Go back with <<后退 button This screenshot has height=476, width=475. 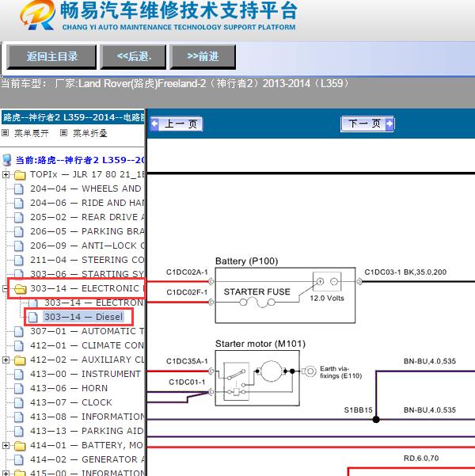pyautogui.click(x=133, y=57)
